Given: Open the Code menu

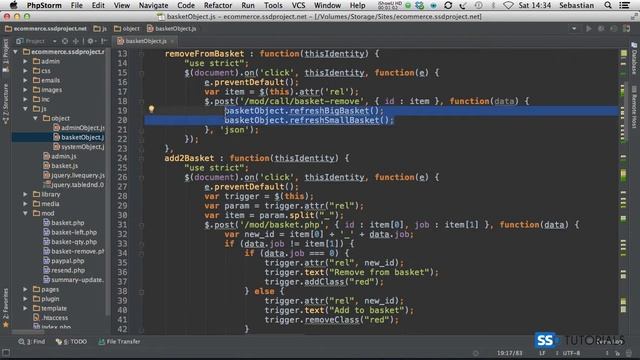Looking at the screenshot, I should click(x=186, y=5).
